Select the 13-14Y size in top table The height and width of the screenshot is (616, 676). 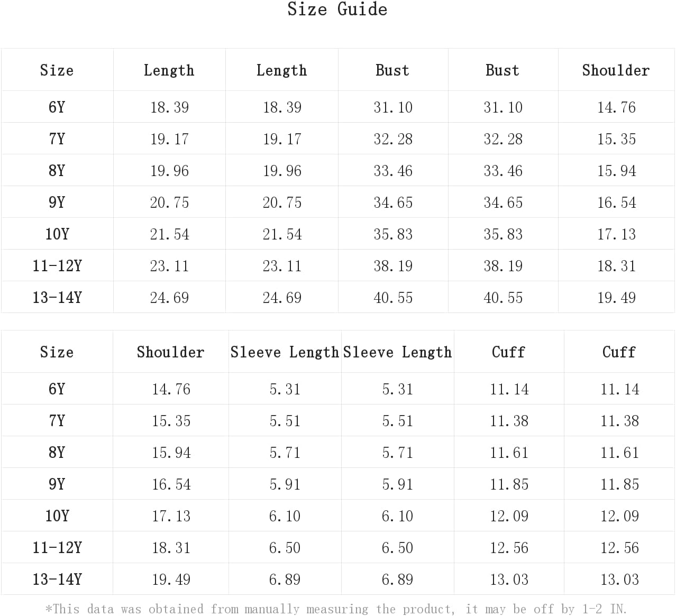pyautogui.click(x=57, y=297)
